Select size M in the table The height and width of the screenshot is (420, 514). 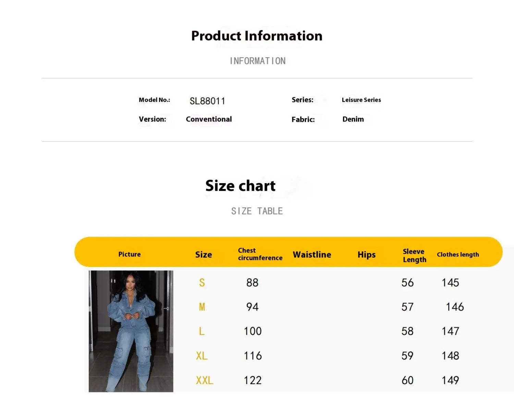(202, 307)
